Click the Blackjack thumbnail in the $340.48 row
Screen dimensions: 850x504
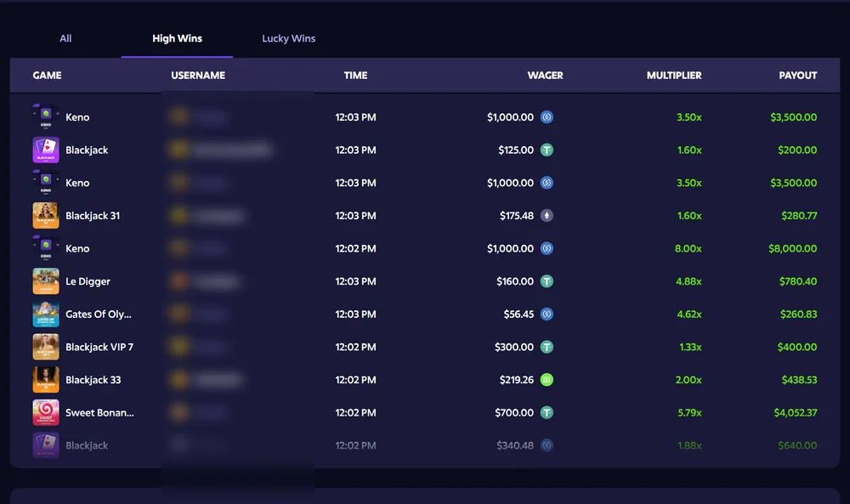(46, 445)
